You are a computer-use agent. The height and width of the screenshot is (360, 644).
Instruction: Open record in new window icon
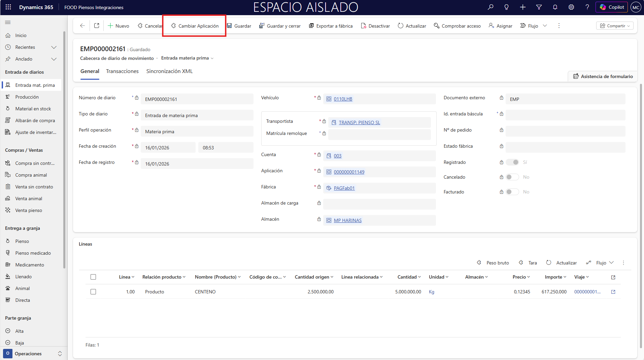(x=97, y=26)
